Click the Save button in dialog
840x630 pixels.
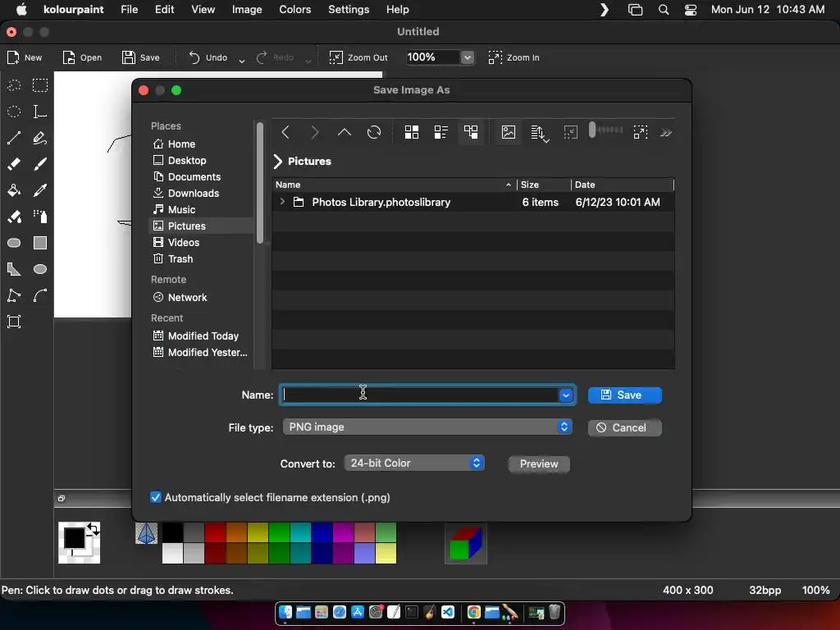(x=624, y=395)
